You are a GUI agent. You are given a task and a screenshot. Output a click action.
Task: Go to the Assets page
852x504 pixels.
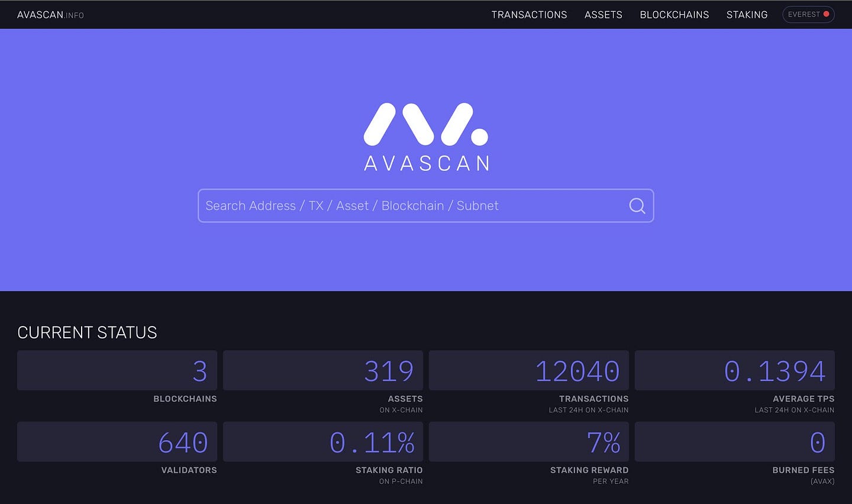[x=603, y=15]
